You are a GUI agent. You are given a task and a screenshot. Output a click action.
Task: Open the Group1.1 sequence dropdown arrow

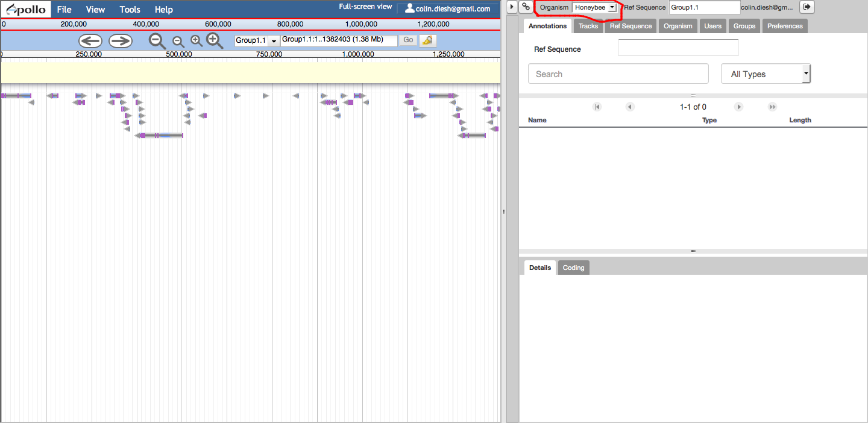coord(274,40)
